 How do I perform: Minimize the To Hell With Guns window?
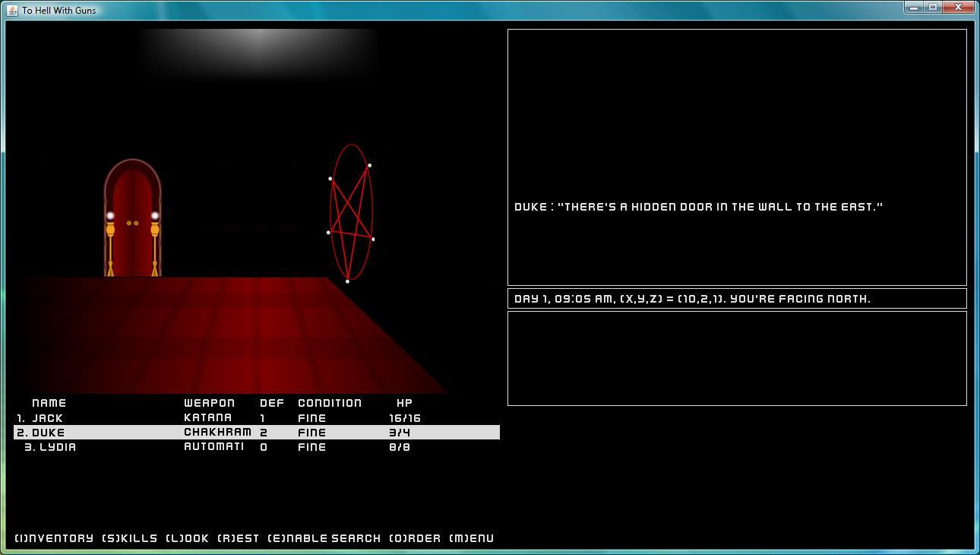[914, 8]
